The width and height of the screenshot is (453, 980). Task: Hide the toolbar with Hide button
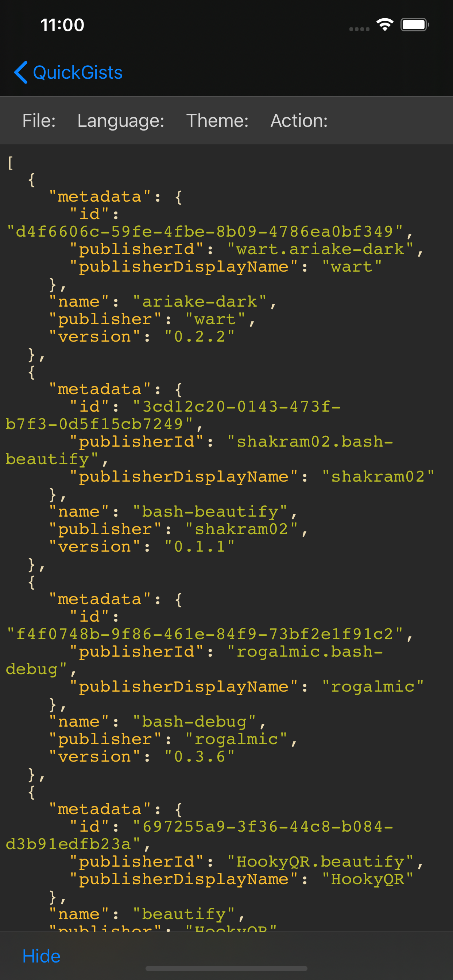(x=41, y=956)
